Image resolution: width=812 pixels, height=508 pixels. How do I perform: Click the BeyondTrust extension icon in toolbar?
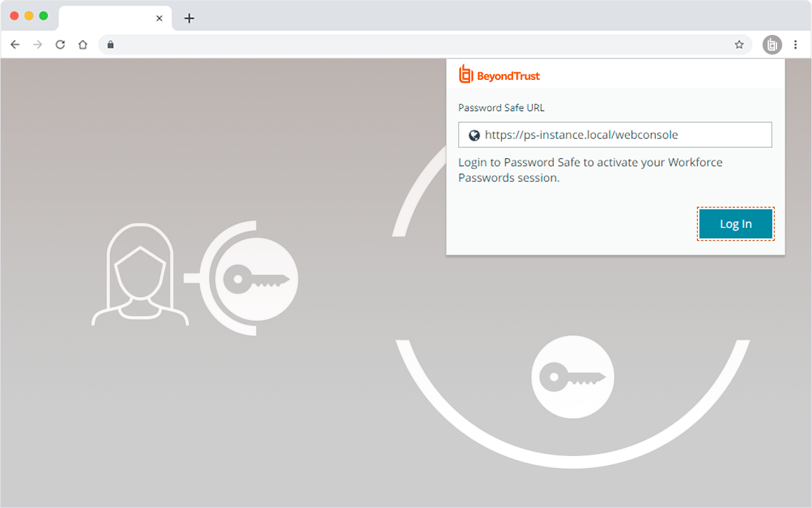point(772,44)
